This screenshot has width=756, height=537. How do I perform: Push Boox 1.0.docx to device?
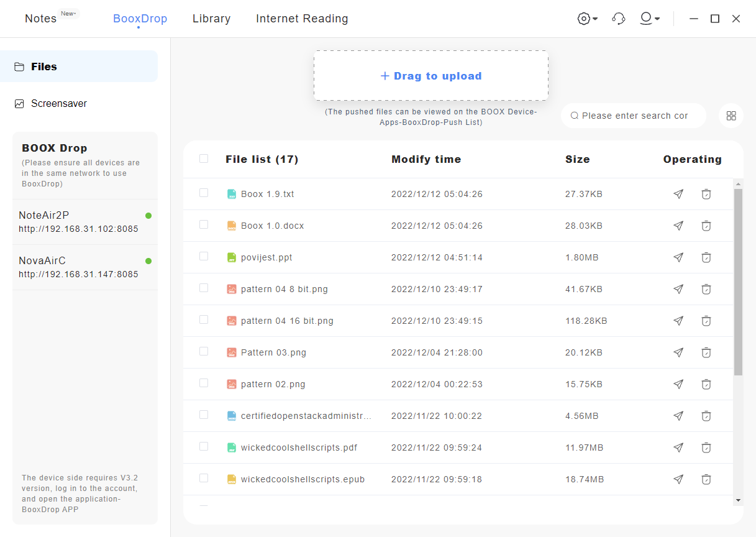point(678,226)
